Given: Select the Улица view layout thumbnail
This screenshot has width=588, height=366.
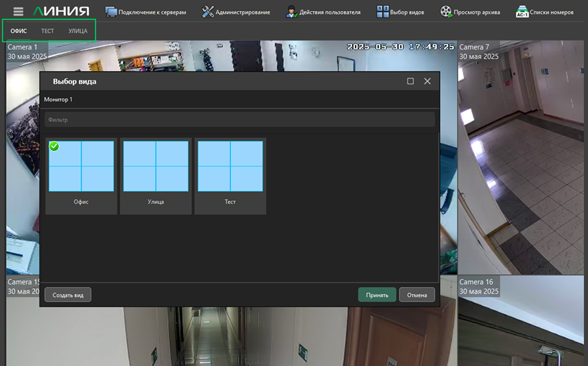Looking at the screenshot, I should pos(156,167).
